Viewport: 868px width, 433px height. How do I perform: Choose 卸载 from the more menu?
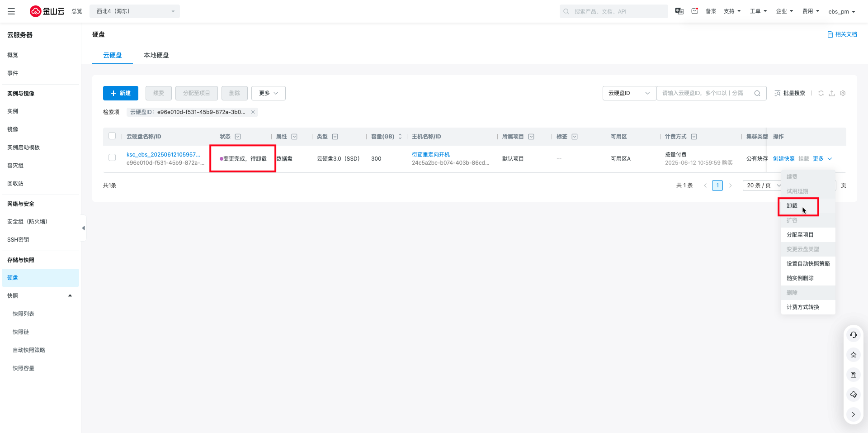tap(793, 206)
